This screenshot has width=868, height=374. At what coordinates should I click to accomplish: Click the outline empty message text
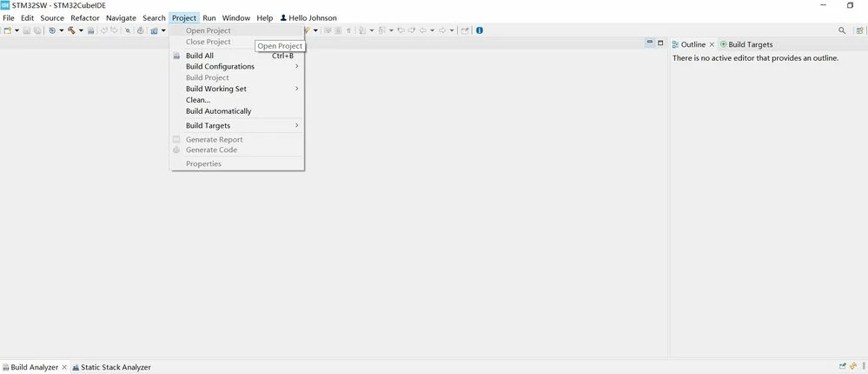click(x=756, y=57)
